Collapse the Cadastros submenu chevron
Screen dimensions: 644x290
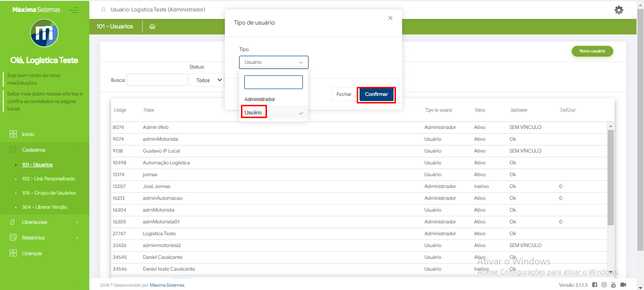click(77, 150)
